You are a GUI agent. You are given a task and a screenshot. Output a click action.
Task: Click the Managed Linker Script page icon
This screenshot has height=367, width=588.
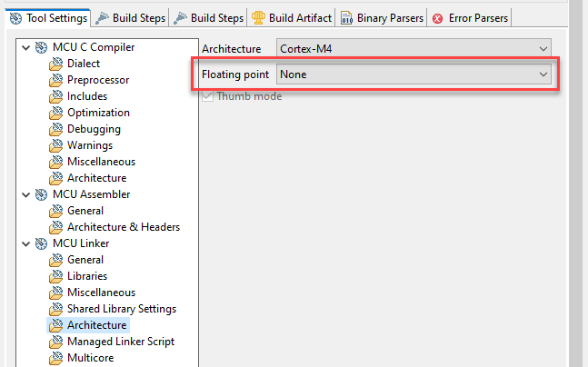tap(57, 342)
